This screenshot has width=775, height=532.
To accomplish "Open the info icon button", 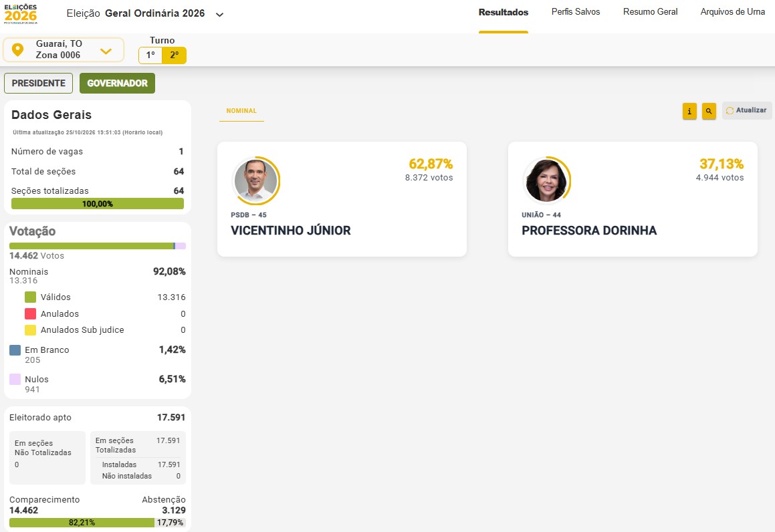I will click(689, 111).
